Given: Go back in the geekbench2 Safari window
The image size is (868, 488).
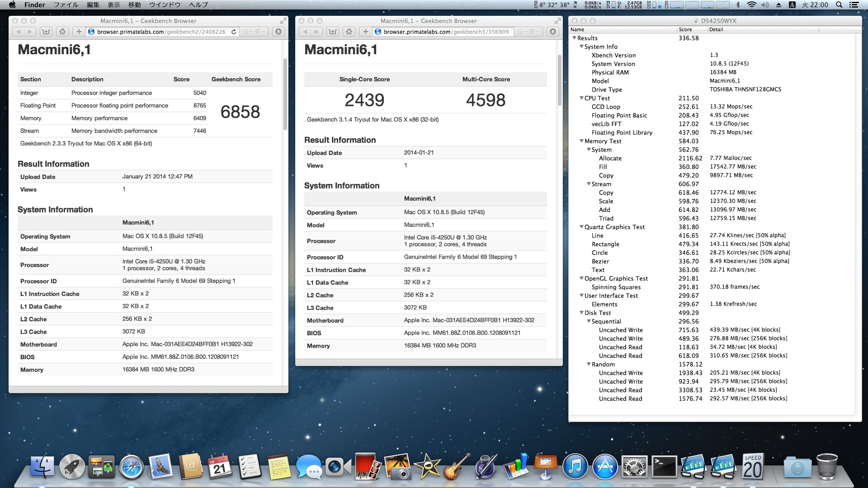Looking at the screenshot, I should 18,32.
